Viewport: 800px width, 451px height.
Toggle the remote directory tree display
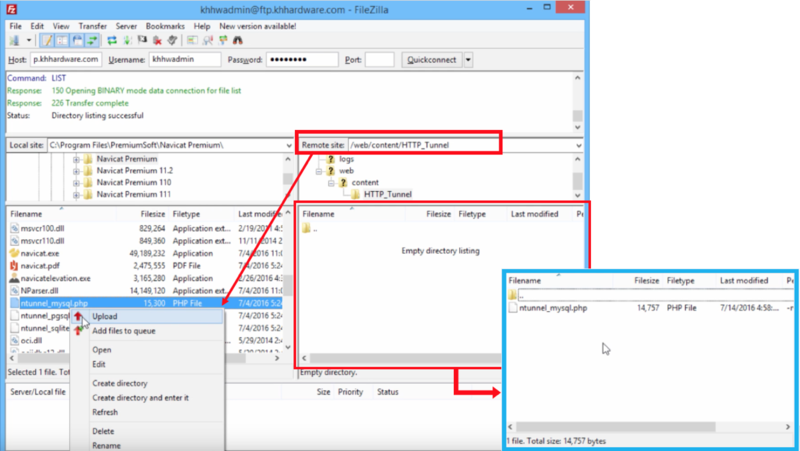point(77,40)
